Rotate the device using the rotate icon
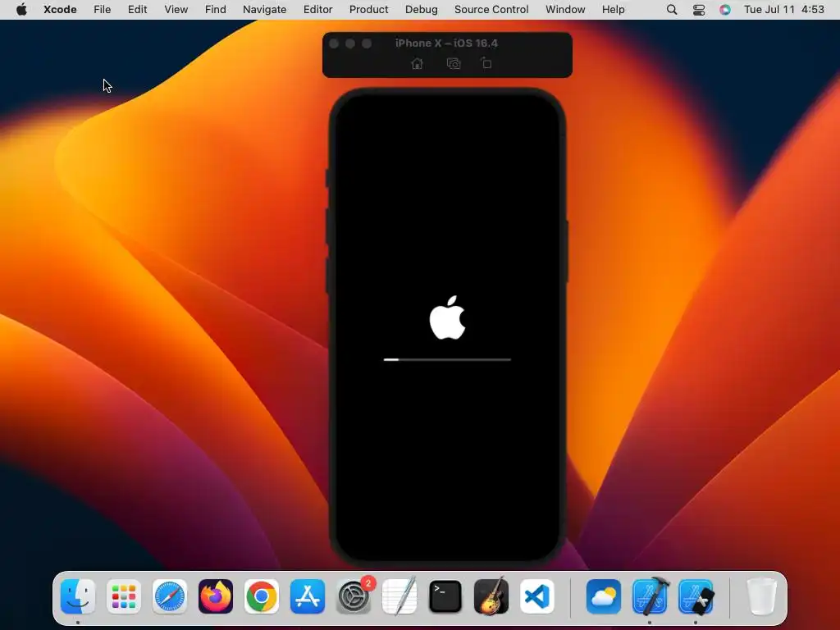The image size is (840, 630). tap(486, 63)
